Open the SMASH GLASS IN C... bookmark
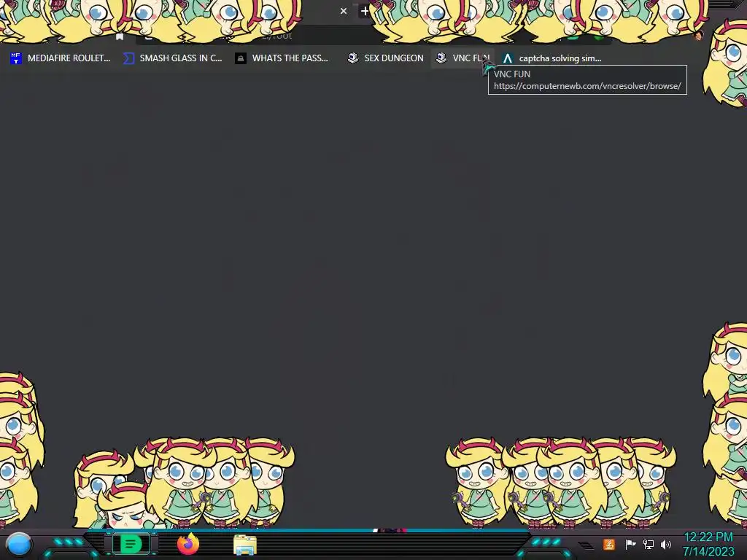This screenshot has width=747, height=560. (172, 58)
